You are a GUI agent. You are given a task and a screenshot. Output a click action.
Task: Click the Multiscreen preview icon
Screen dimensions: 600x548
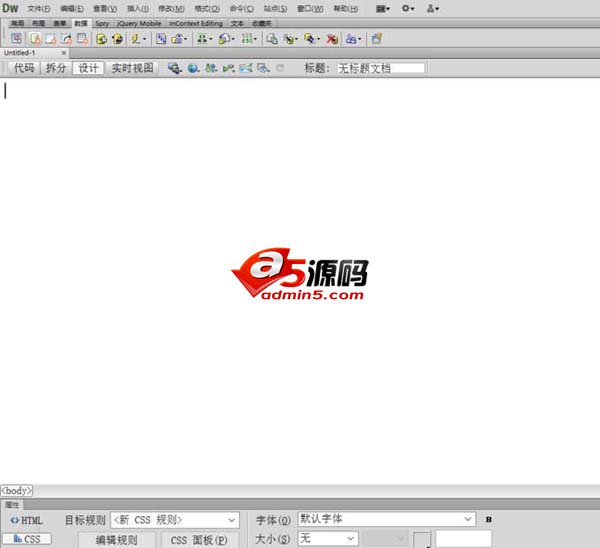click(x=174, y=68)
